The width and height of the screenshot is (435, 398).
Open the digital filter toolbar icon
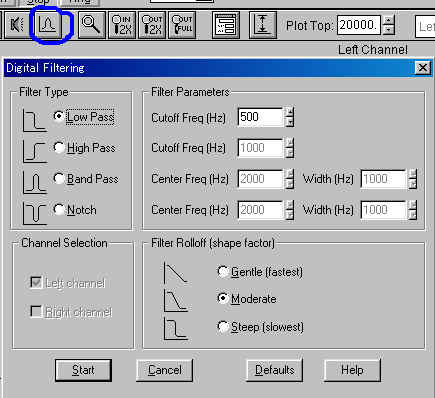coord(49,25)
